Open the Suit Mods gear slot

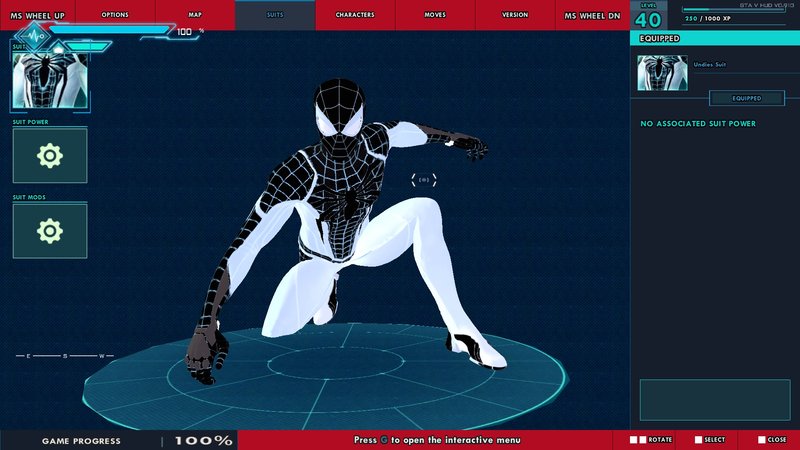[50, 231]
